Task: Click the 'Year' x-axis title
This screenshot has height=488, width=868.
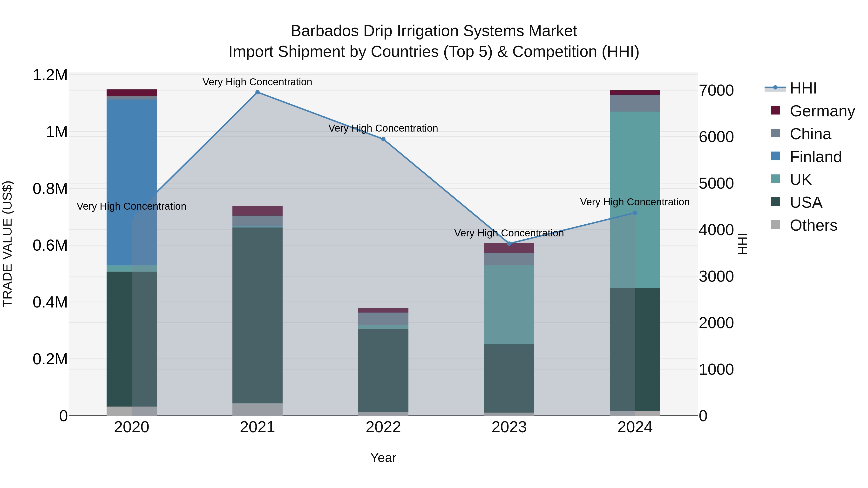Action: pyautogui.click(x=383, y=458)
